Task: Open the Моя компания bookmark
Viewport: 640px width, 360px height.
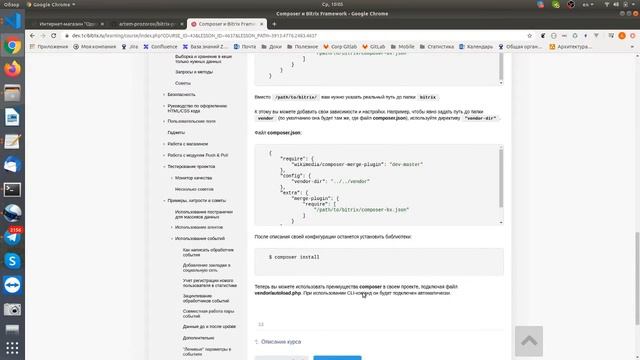Action: coord(95,47)
